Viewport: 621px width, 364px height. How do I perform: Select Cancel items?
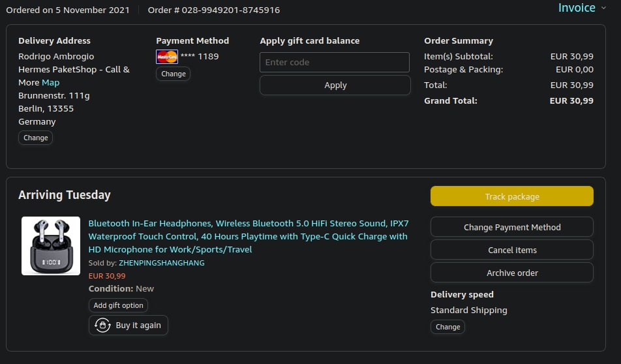click(x=512, y=250)
